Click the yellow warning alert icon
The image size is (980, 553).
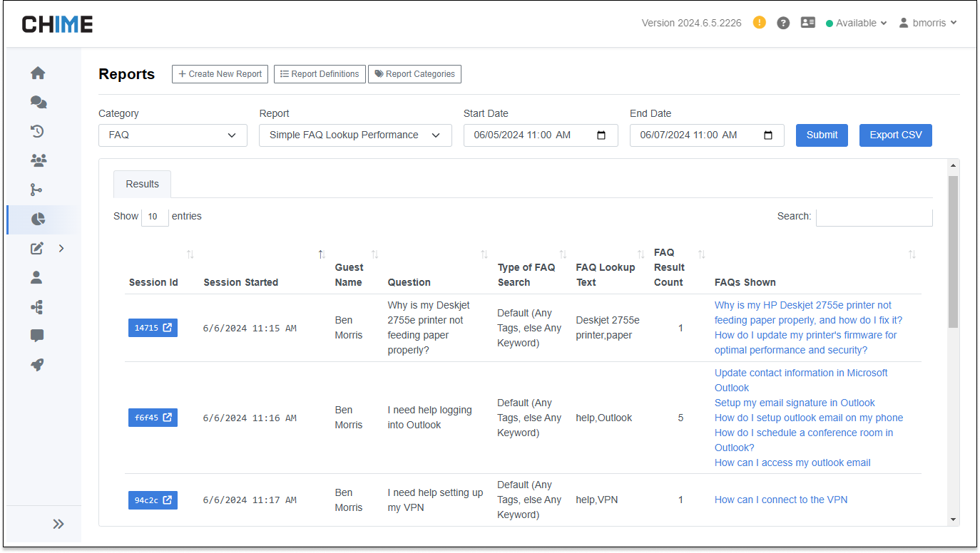pos(760,23)
